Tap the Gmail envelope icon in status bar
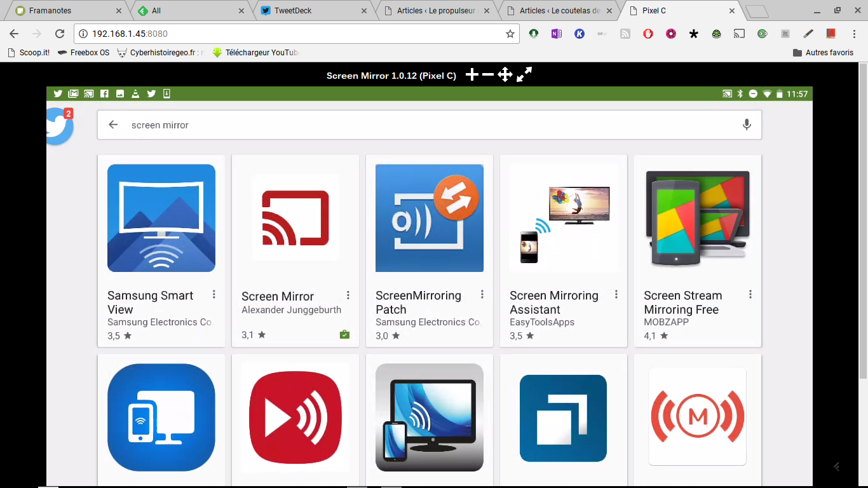Screen dimensions: 868x488 [x=73, y=93]
